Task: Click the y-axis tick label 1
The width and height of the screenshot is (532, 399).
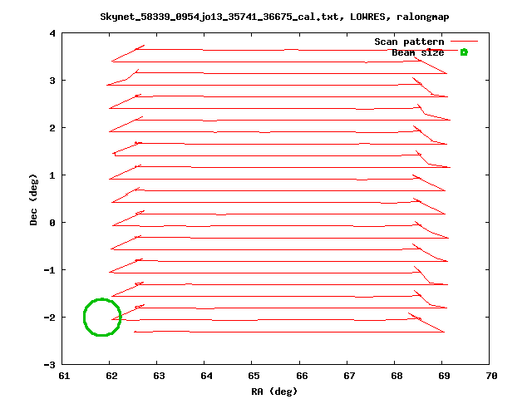Action: click(x=52, y=175)
